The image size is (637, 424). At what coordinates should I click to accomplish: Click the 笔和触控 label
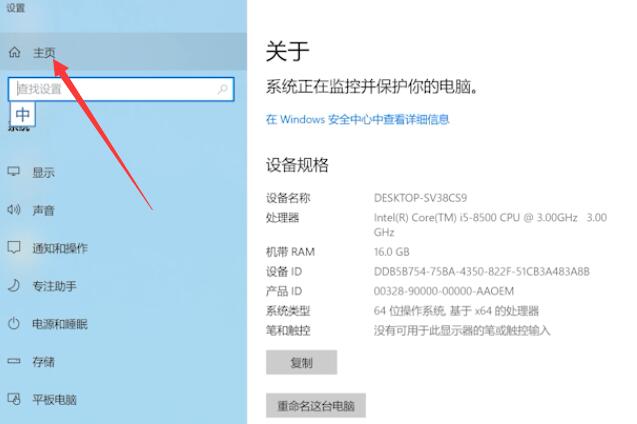coord(288,331)
